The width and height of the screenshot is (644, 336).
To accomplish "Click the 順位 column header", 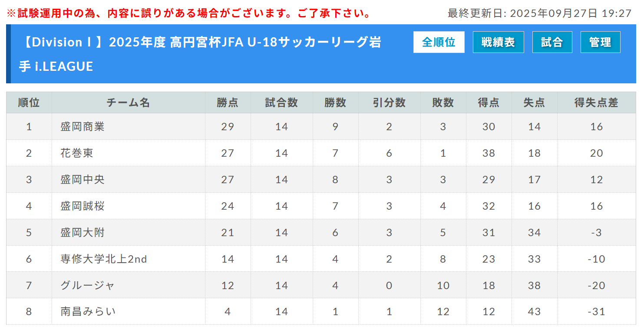I will pos(29,103).
